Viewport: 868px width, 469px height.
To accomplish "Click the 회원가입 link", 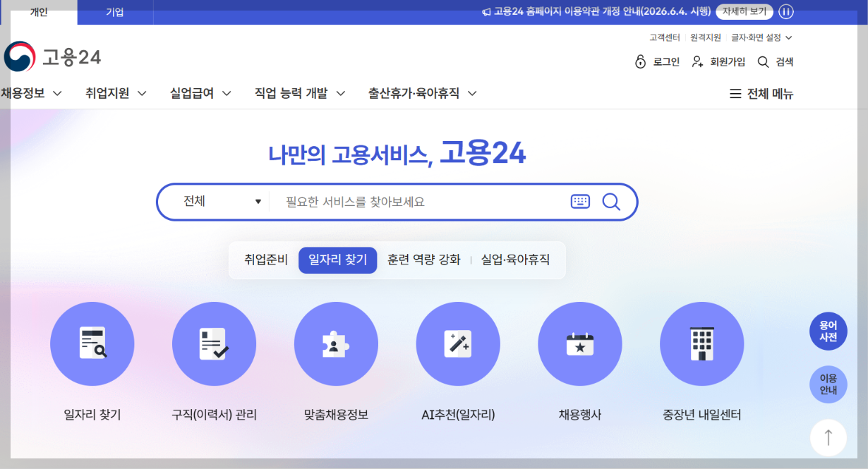I will (718, 62).
